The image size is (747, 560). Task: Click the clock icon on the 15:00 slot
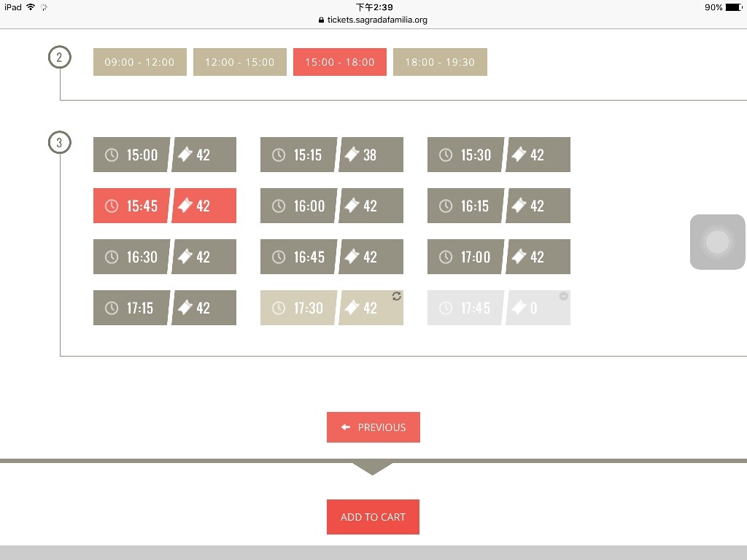pyautogui.click(x=112, y=155)
